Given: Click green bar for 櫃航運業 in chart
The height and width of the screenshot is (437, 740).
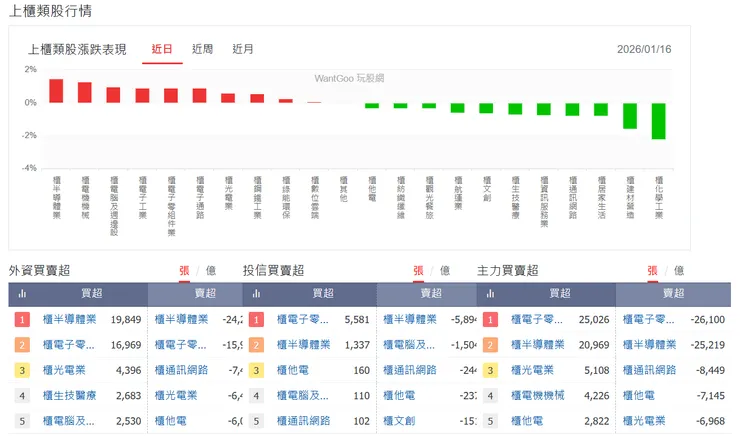Looking at the screenshot, I should tap(457, 108).
